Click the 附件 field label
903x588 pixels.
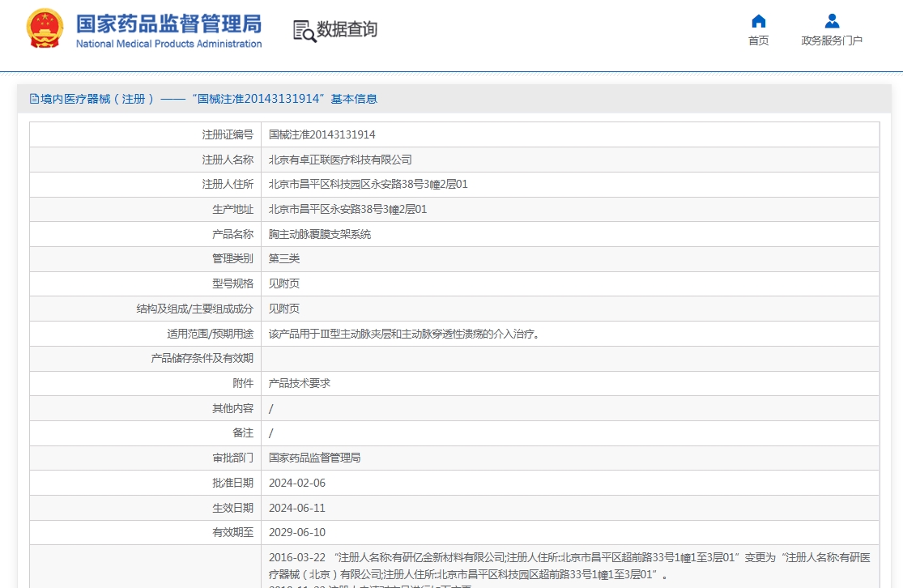tap(243, 384)
